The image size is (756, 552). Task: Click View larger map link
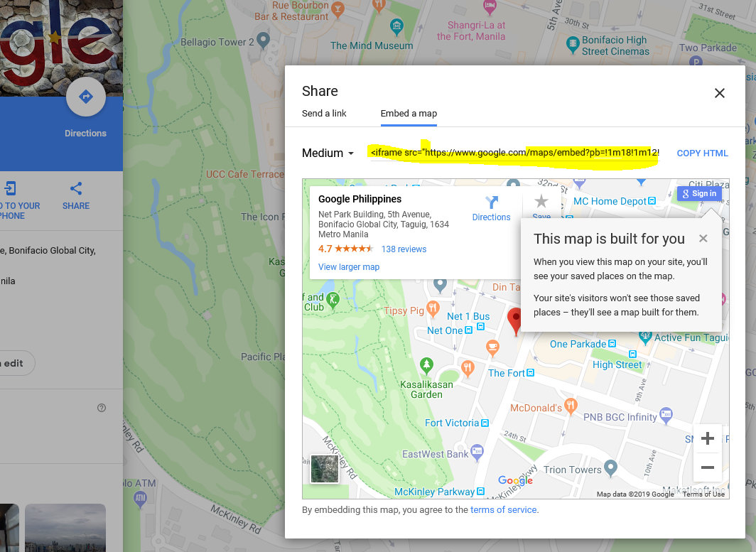[349, 266]
